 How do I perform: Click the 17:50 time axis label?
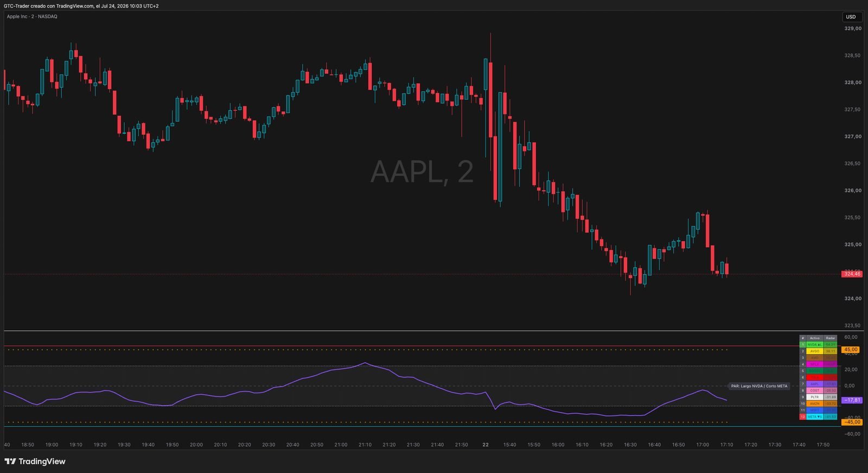pyautogui.click(x=823, y=445)
